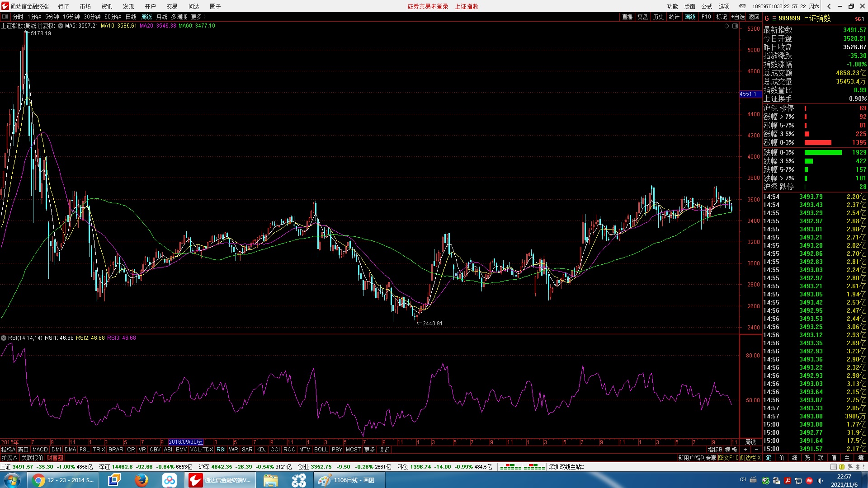Zoom in chart with the + button
868x488 pixels.
(x=745, y=450)
